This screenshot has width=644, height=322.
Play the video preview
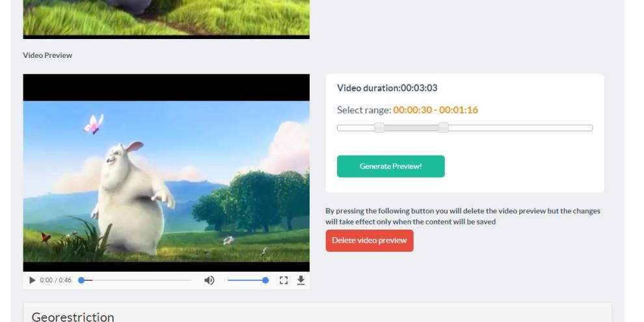click(x=33, y=280)
